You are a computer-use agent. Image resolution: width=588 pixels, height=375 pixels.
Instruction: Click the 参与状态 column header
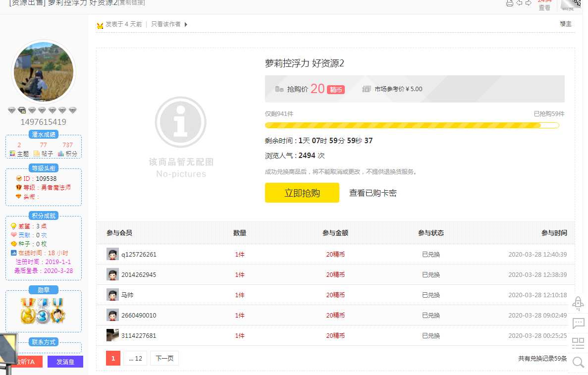tap(431, 232)
